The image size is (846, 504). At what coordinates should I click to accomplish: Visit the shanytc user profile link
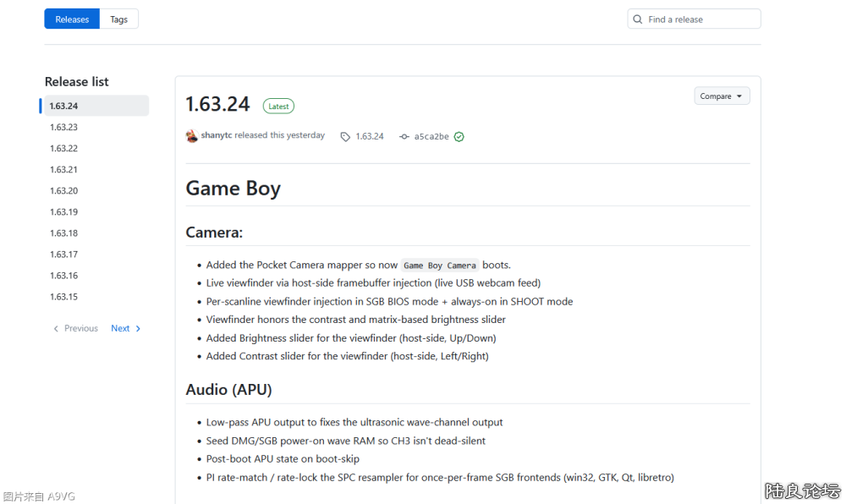click(217, 135)
